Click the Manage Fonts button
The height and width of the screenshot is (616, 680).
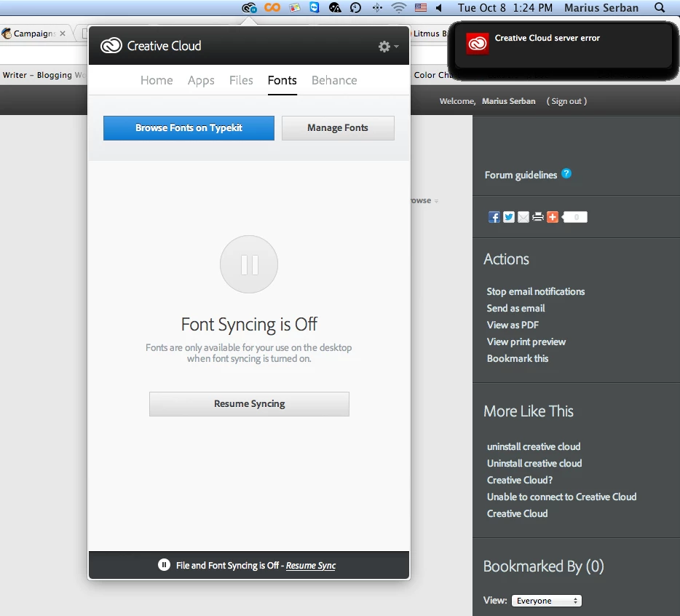click(x=338, y=128)
